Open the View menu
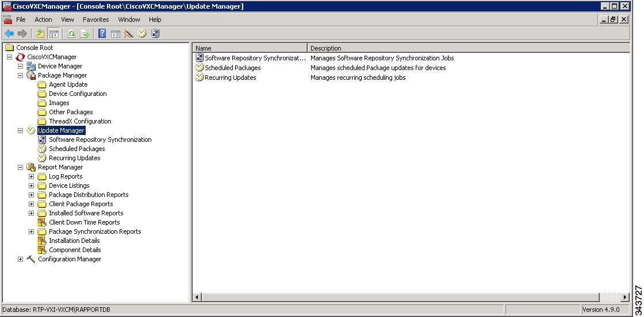The width and height of the screenshot is (644, 317). pyautogui.click(x=67, y=20)
